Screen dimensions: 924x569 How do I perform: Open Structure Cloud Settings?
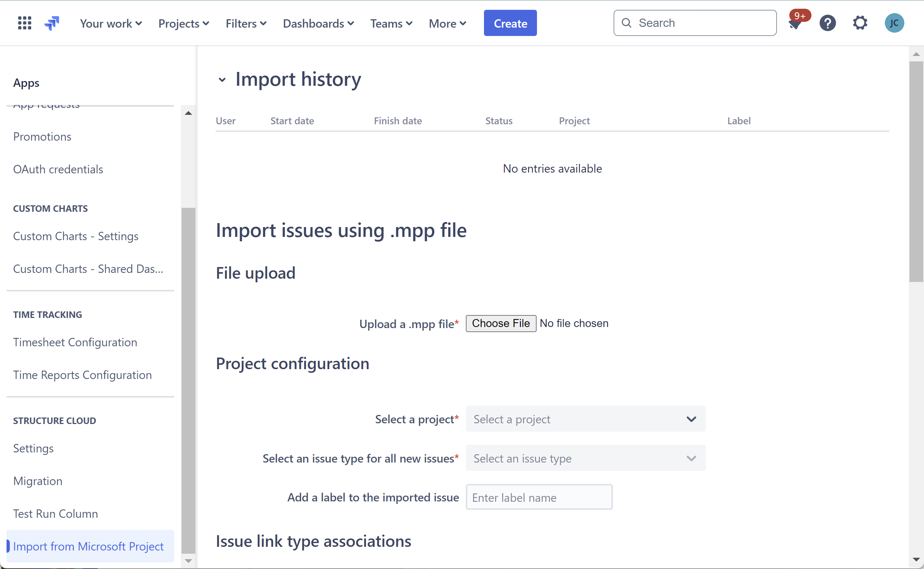coord(33,449)
